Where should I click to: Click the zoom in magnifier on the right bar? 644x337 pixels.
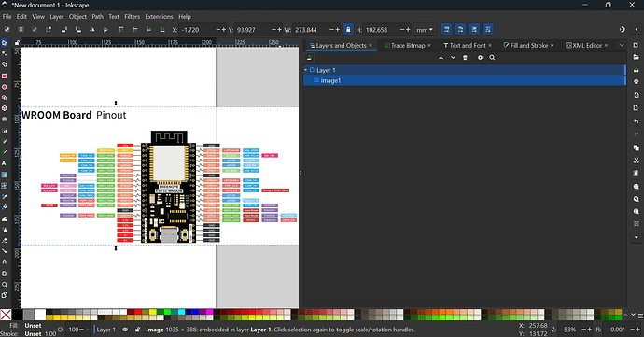coord(637,186)
